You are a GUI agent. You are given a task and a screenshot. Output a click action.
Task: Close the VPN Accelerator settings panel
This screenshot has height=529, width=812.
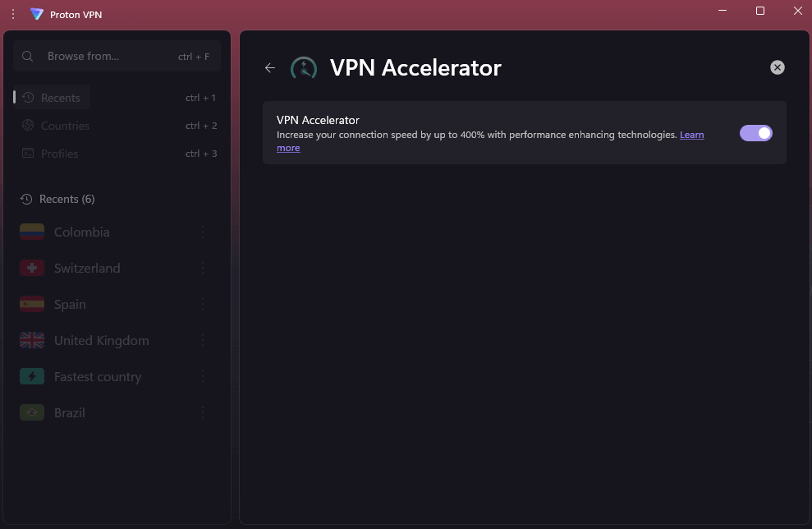pyautogui.click(x=777, y=67)
